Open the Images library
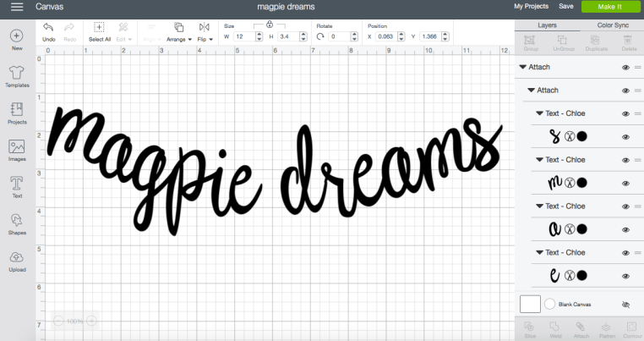The width and height of the screenshot is (644, 341). 17,150
